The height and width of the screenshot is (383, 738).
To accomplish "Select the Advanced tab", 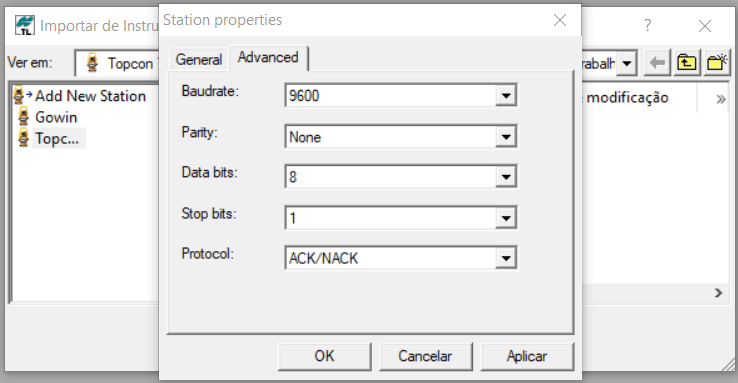I will [x=268, y=57].
